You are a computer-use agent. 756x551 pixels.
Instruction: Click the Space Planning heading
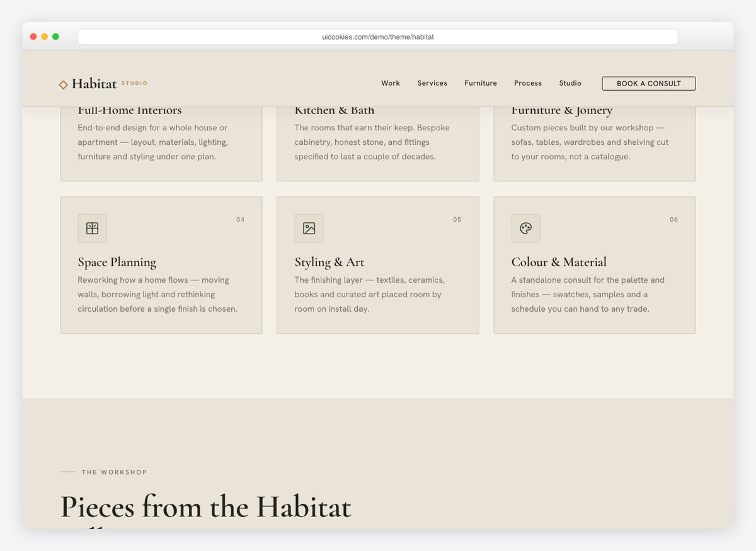coord(117,262)
